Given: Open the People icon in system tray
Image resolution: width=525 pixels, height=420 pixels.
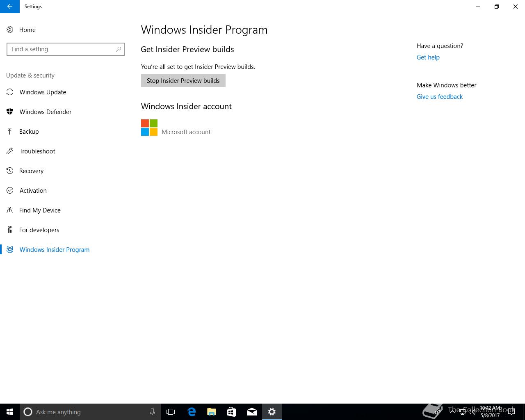Looking at the screenshot, I should [438, 412].
